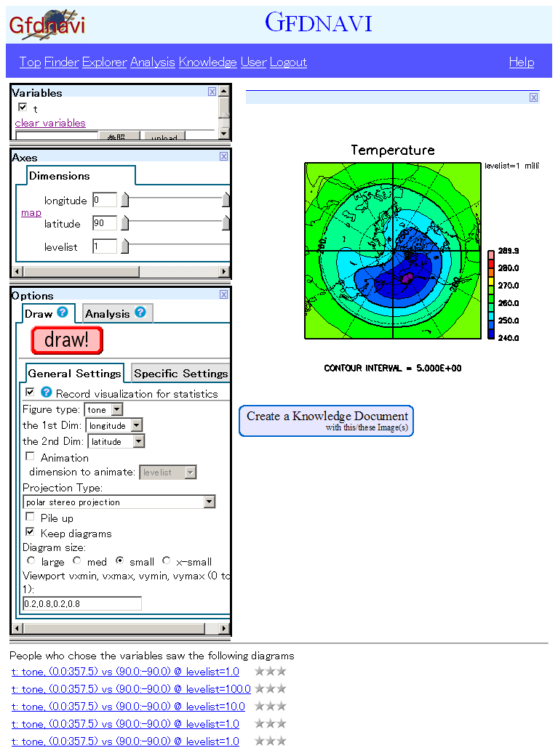Close the Options panel
The image size is (558, 756).
click(223, 294)
